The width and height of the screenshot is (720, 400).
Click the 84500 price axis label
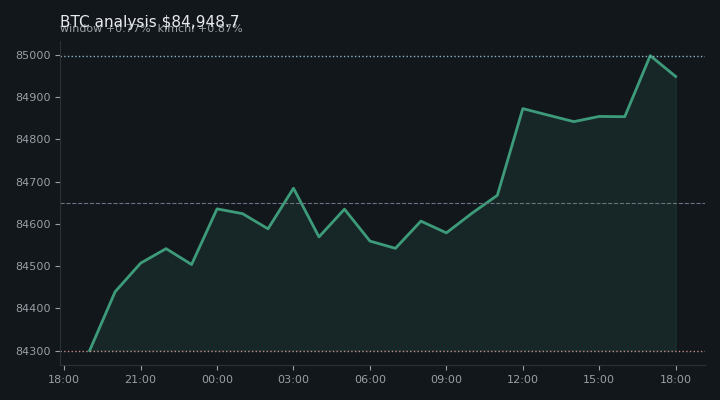click(33, 267)
